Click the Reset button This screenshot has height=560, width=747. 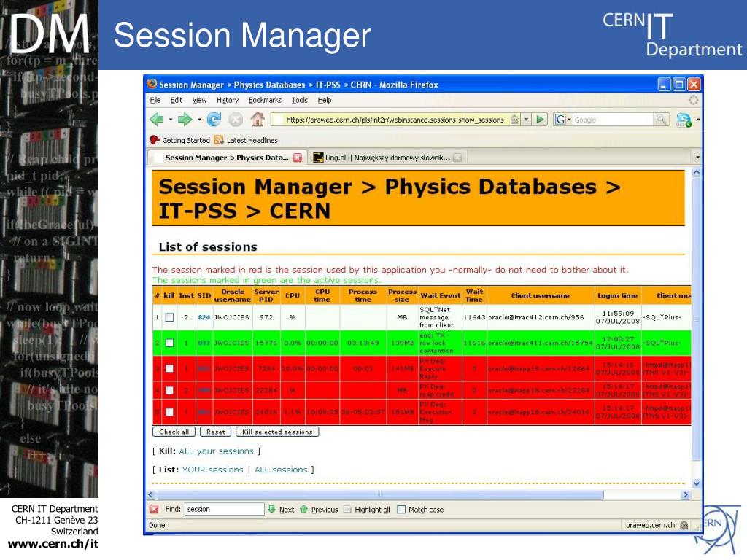pos(215,432)
